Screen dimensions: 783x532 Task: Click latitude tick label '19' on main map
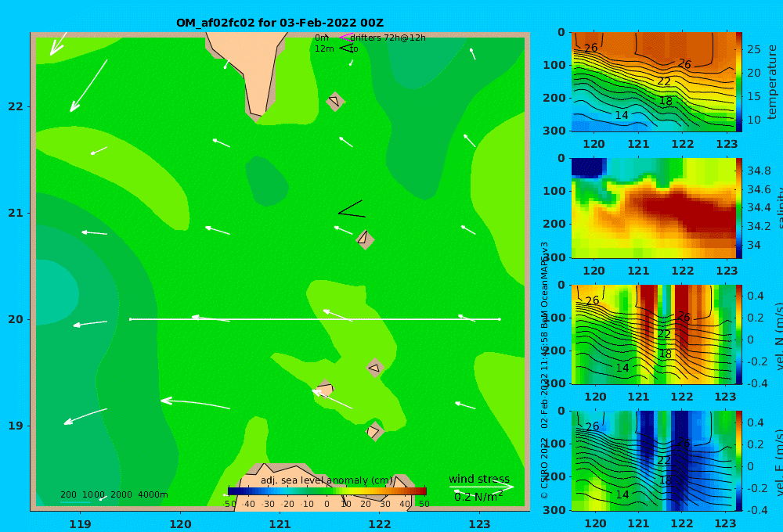pos(16,426)
